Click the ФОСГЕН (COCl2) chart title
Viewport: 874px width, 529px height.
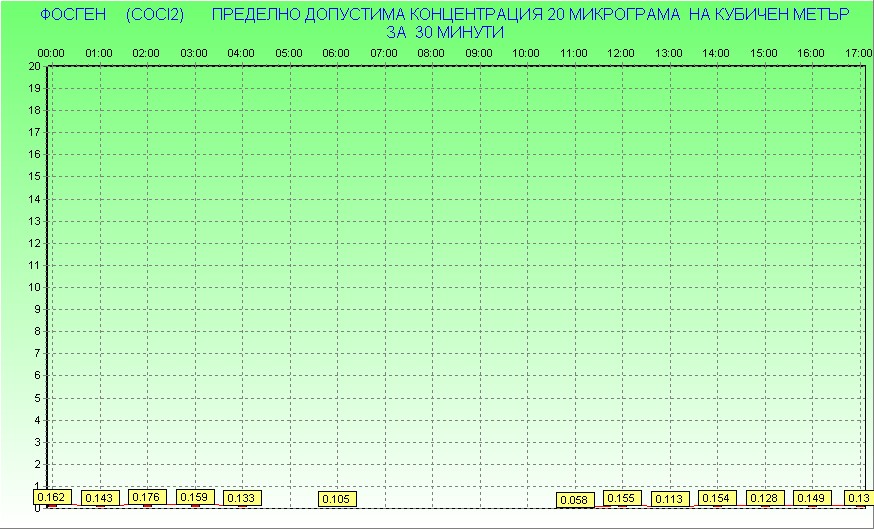point(111,16)
